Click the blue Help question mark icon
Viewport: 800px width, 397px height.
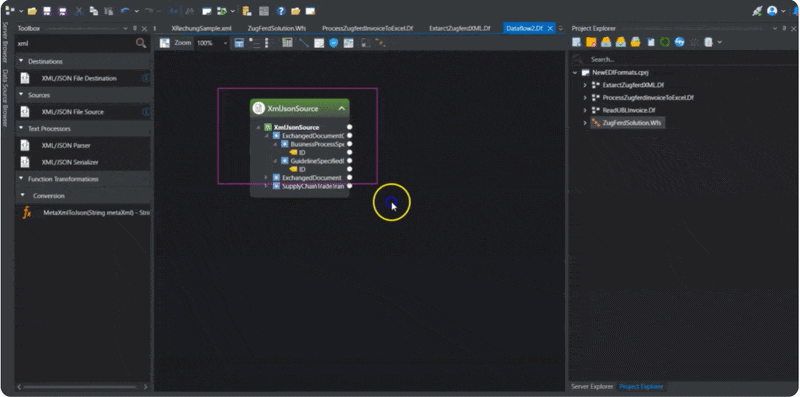coord(281,11)
